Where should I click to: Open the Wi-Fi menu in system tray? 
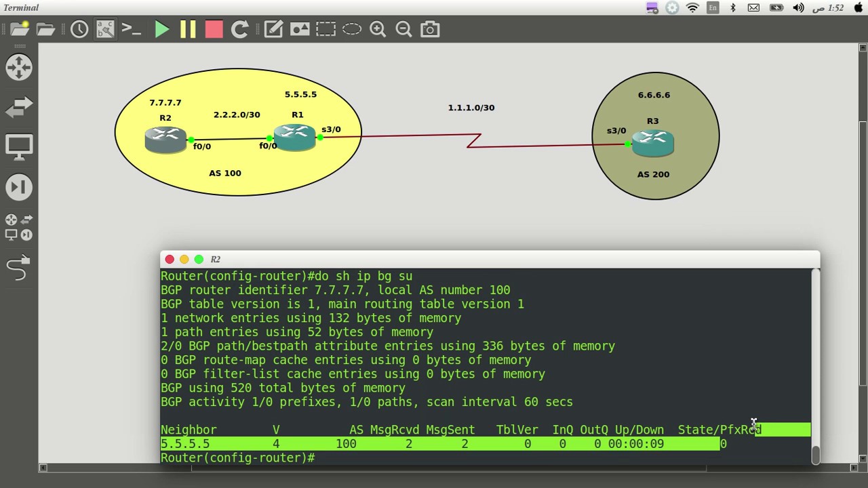[692, 7]
